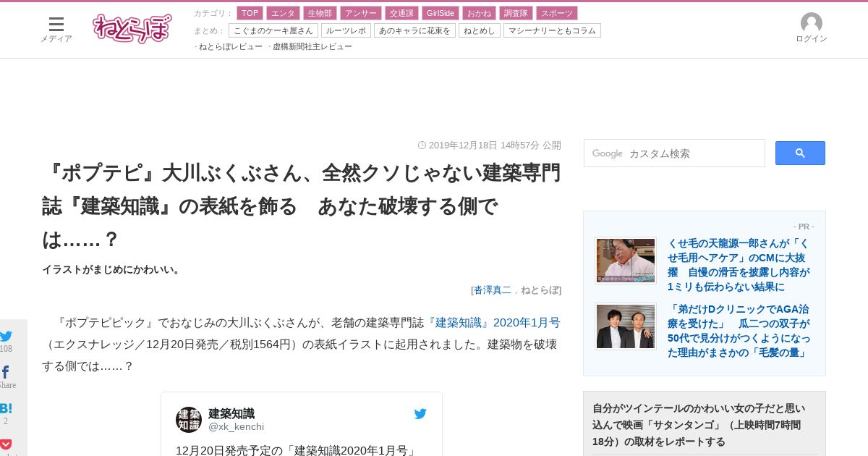Open 弟だけDクリニック PR thumbnail image
Viewport: 868px width, 456px height.
(x=626, y=326)
